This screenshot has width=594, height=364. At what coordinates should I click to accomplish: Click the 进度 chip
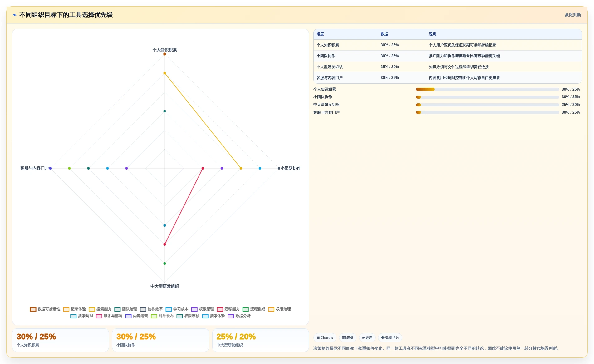click(x=367, y=337)
